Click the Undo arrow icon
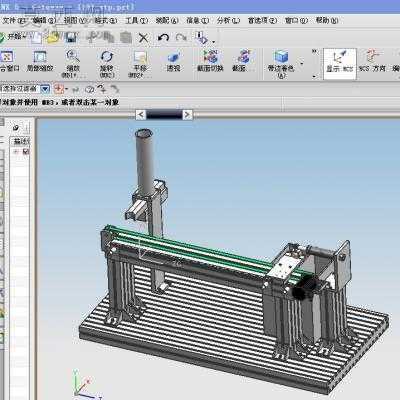 [163, 38]
